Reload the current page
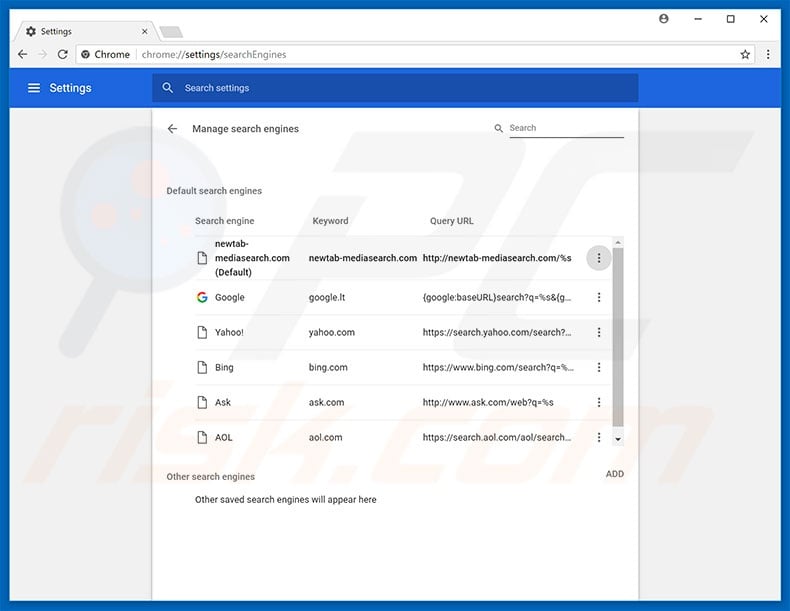Viewport: 790px width, 611px height. tap(62, 54)
